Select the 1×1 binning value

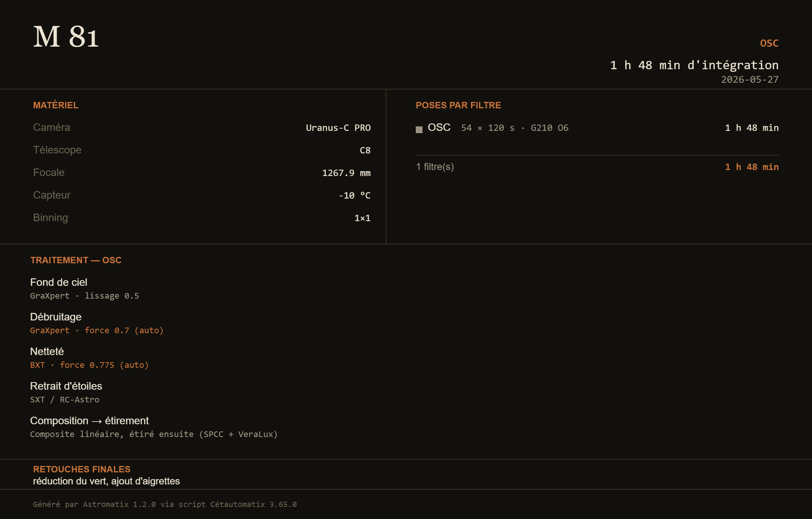(362, 218)
